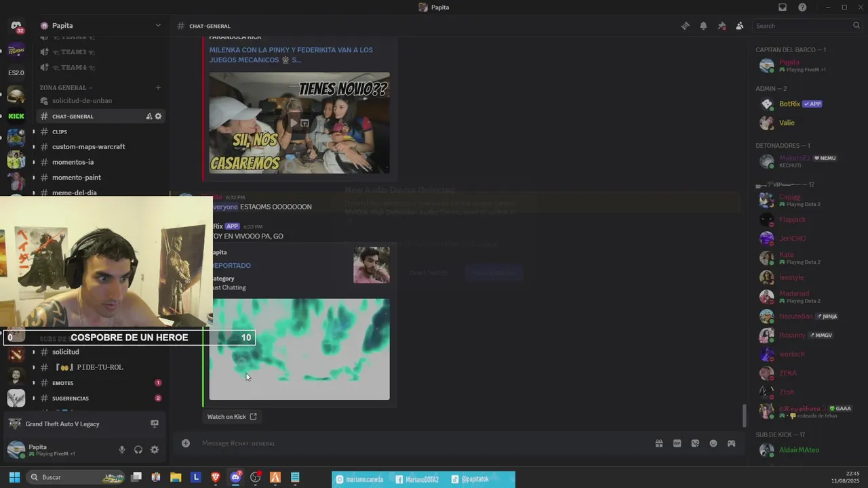Expand threads of PIDE-TU-ROL channel
This screenshot has width=868, height=488.
pos(33,367)
